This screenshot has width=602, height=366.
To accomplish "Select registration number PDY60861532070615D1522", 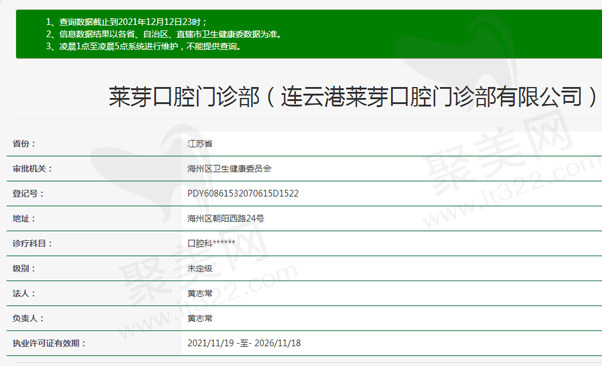I will [243, 194].
